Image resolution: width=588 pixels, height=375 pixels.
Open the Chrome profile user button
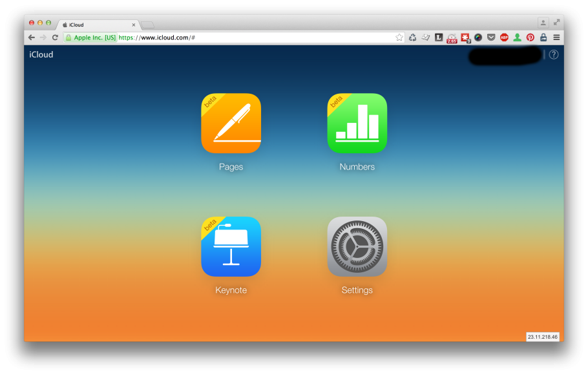point(543,23)
